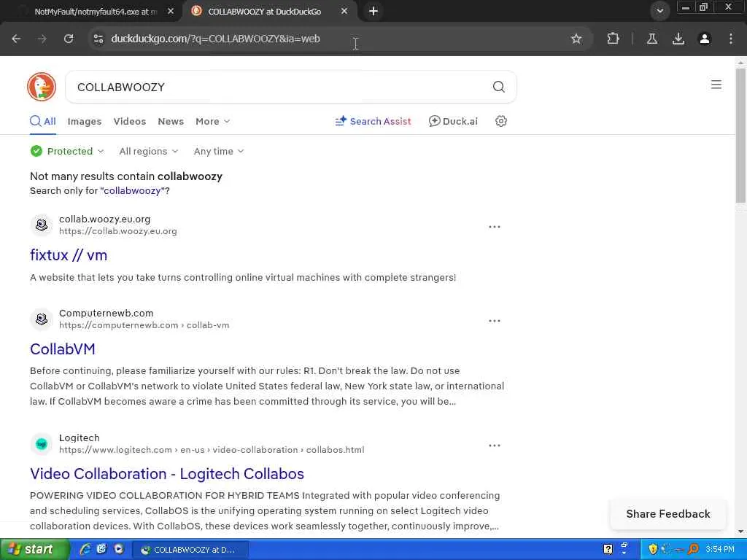The width and height of the screenshot is (747, 560).
Task: Open the CollabVM result link
Action: (63, 349)
